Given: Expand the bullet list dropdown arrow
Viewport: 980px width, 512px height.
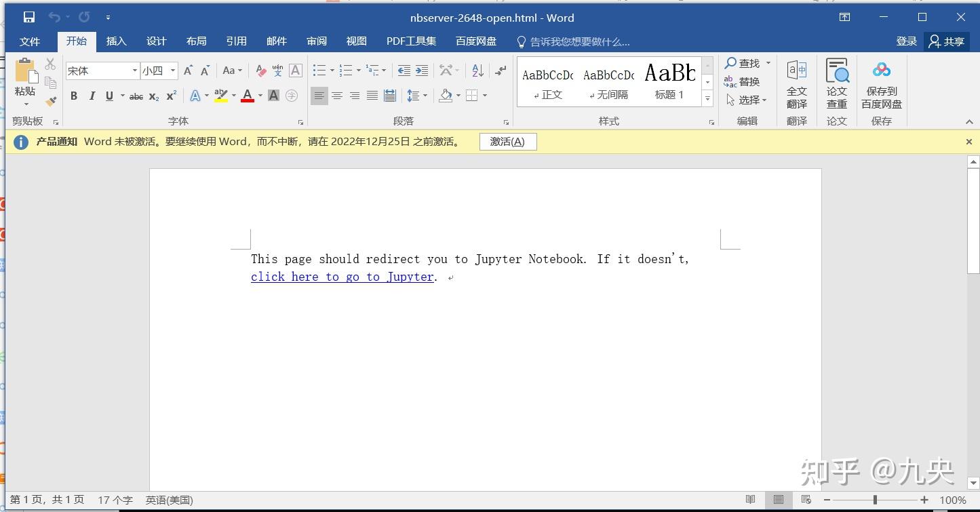Looking at the screenshot, I should pyautogui.click(x=332, y=71).
